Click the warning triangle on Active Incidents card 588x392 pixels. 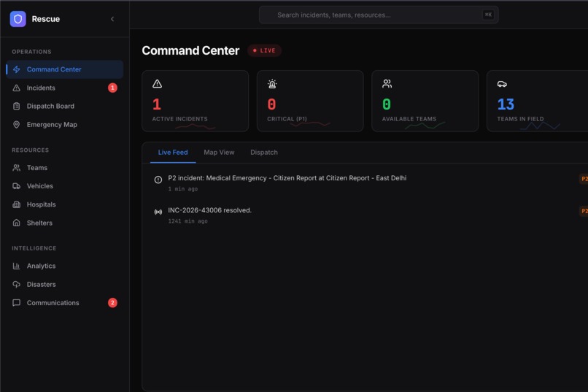pos(157,84)
